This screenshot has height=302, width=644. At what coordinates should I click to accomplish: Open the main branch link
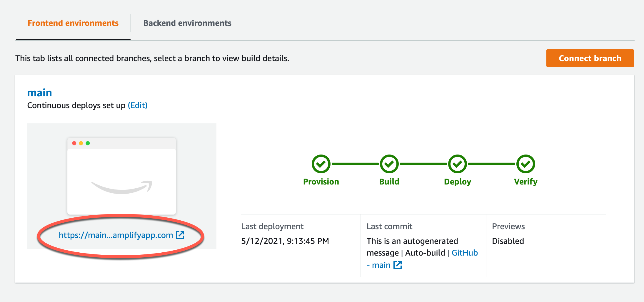coord(40,93)
